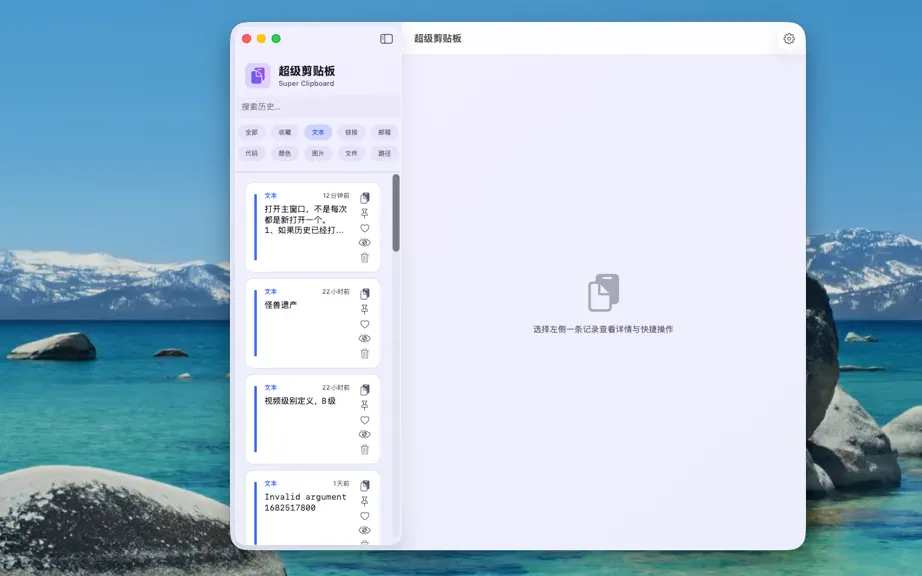Filter history by "图片"
922x576 pixels.
(318, 153)
